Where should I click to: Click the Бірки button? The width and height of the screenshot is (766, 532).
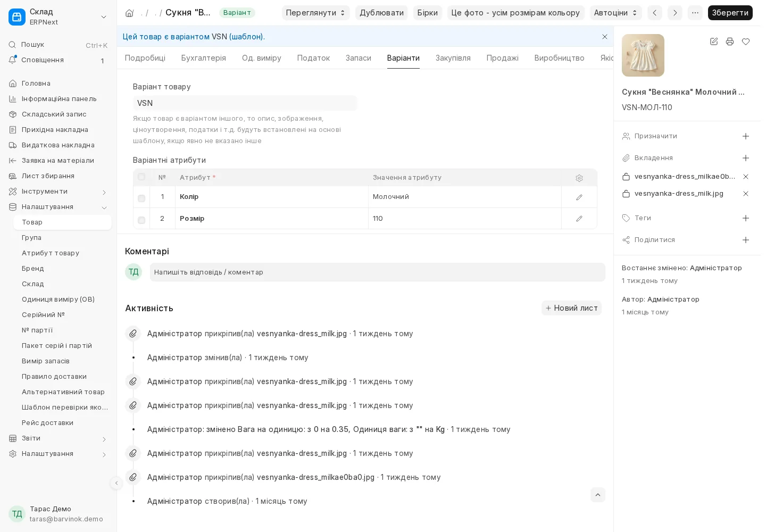[x=428, y=13]
